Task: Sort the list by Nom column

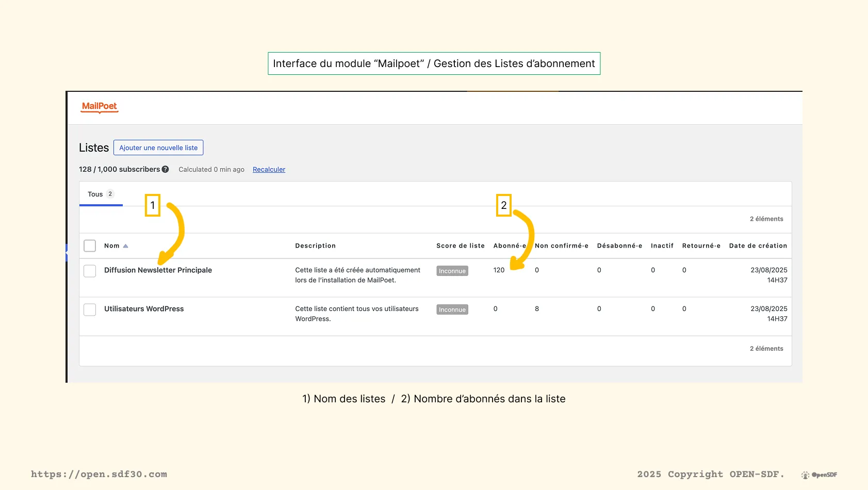Action: (x=112, y=246)
